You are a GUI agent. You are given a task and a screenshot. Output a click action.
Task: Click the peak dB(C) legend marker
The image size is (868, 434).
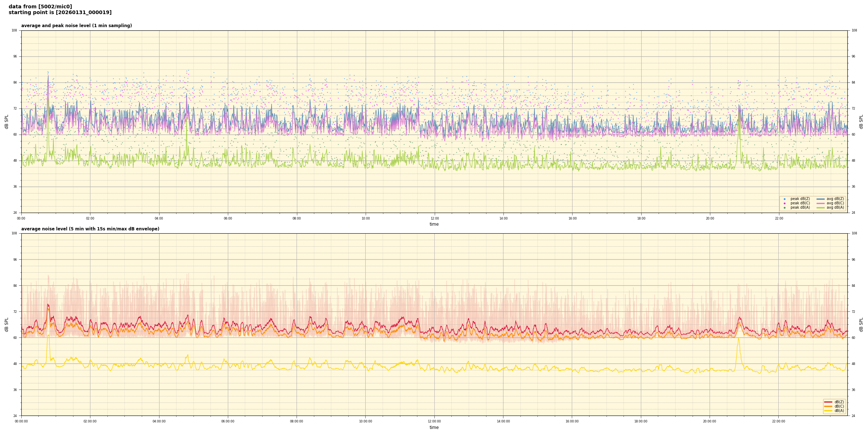click(x=784, y=203)
